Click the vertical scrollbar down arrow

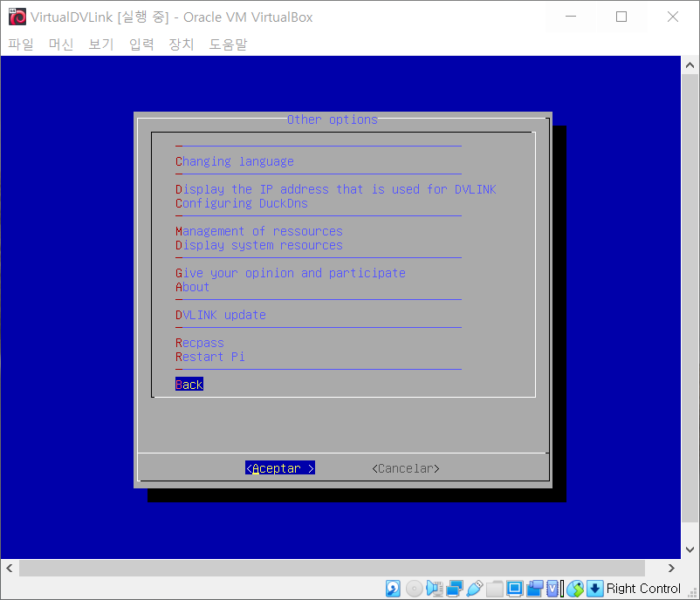point(690,549)
